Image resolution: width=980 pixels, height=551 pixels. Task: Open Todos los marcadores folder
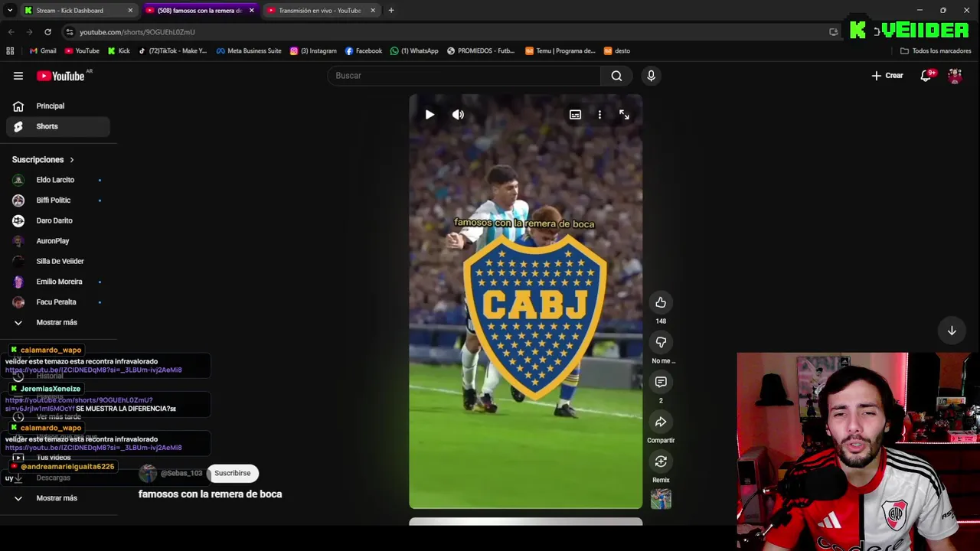point(936,51)
